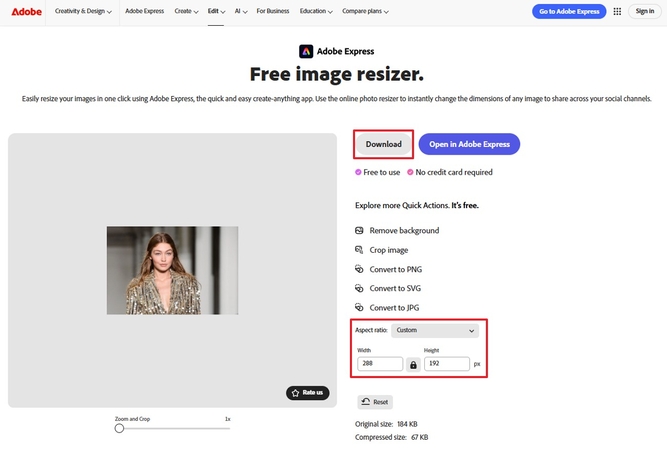The width and height of the screenshot is (667, 450).
Task: Click the Rate us button
Action: (308, 393)
